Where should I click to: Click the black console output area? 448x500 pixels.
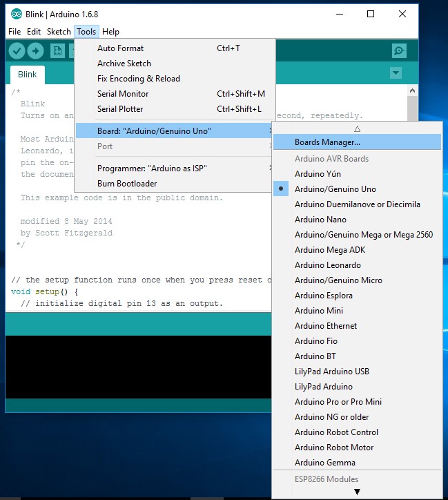[138, 367]
